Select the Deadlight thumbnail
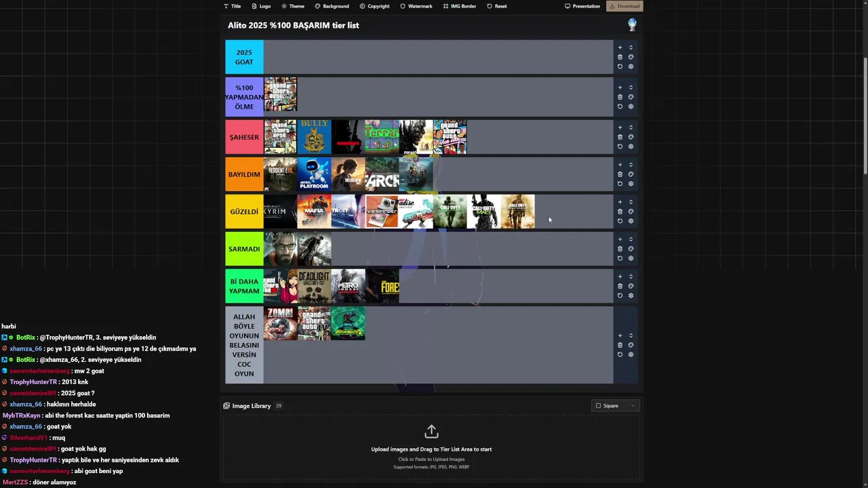 314,286
